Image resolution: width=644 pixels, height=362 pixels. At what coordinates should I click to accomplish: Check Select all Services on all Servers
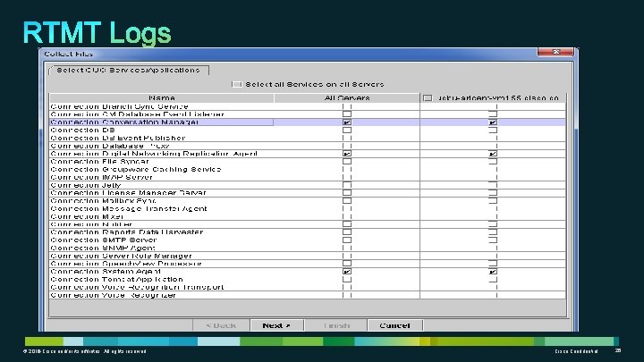237,85
